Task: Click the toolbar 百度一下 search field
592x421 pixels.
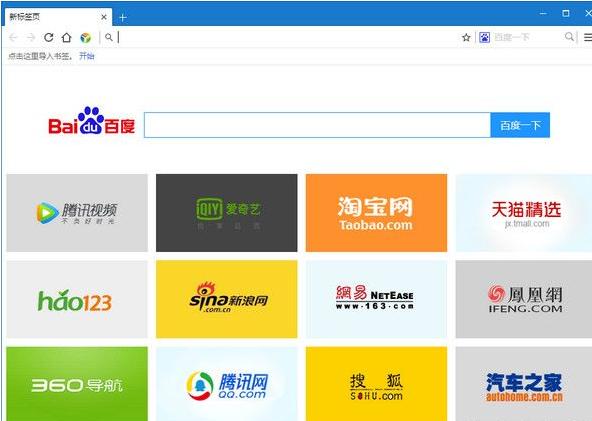Action: (x=527, y=37)
